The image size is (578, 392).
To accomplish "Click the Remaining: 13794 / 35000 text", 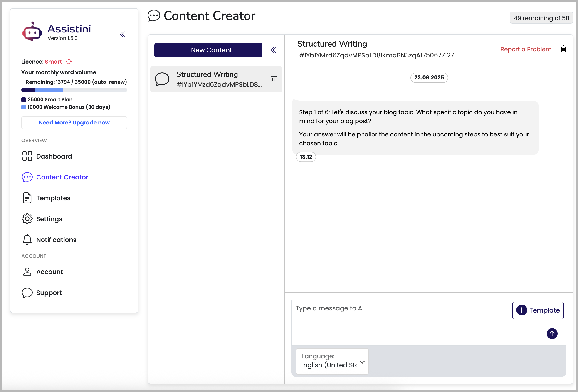I will pos(76,82).
